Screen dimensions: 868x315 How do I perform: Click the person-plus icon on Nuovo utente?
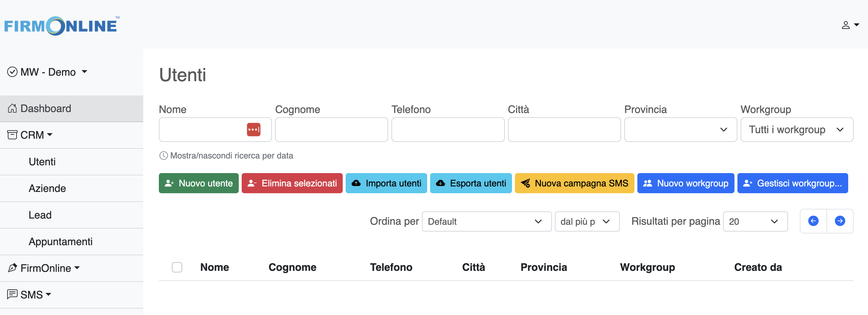pyautogui.click(x=170, y=183)
